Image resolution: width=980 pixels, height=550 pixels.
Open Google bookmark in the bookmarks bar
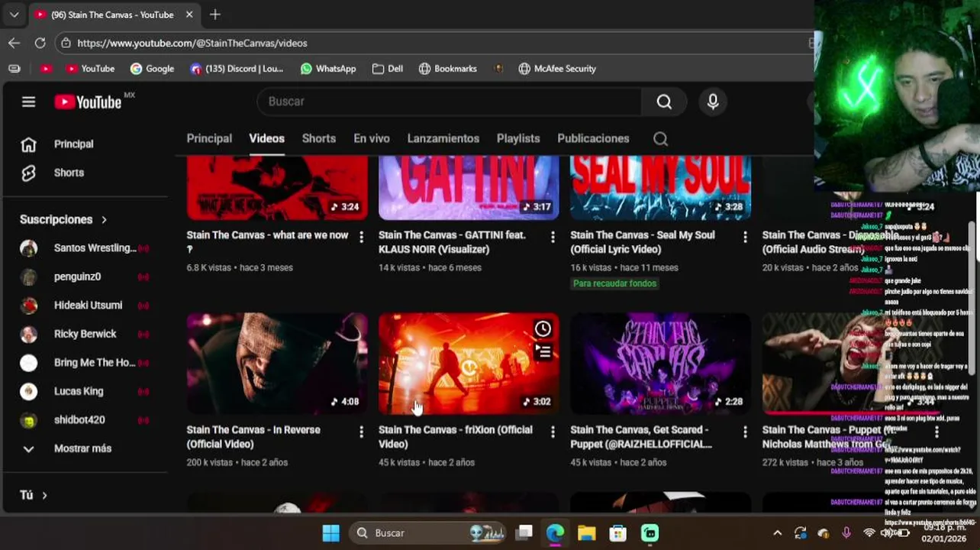pyautogui.click(x=152, y=69)
